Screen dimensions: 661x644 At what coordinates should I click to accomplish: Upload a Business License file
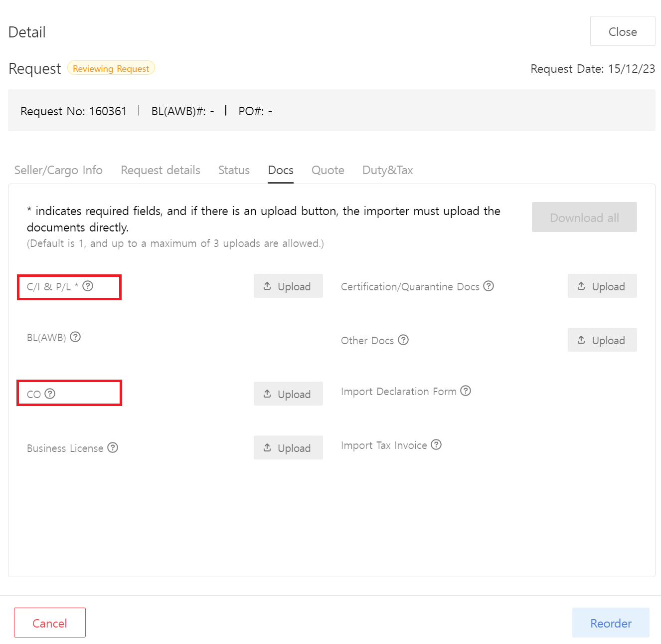(x=288, y=447)
